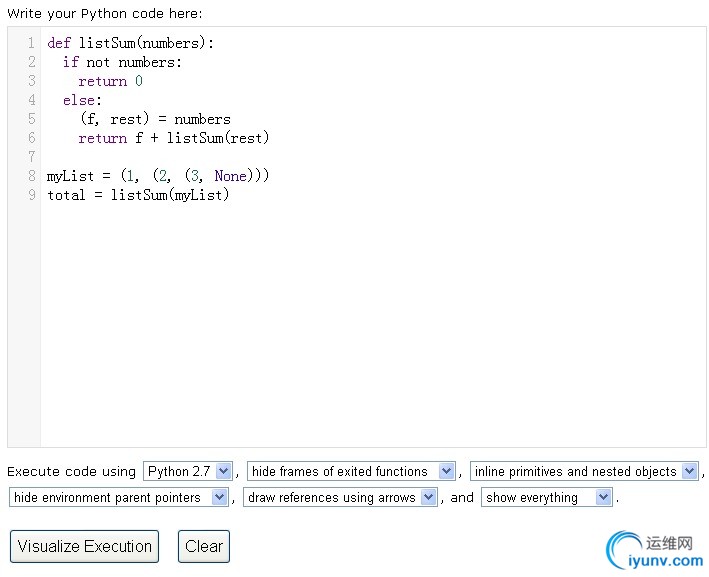Open 'hide frames of exited functions' dropdown

click(x=351, y=471)
